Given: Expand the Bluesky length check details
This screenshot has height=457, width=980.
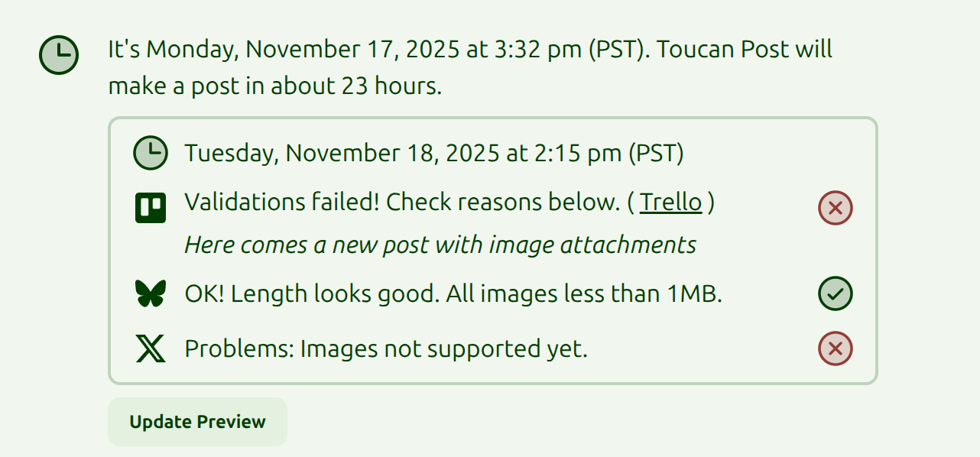Looking at the screenshot, I should pyautogui.click(x=454, y=293).
